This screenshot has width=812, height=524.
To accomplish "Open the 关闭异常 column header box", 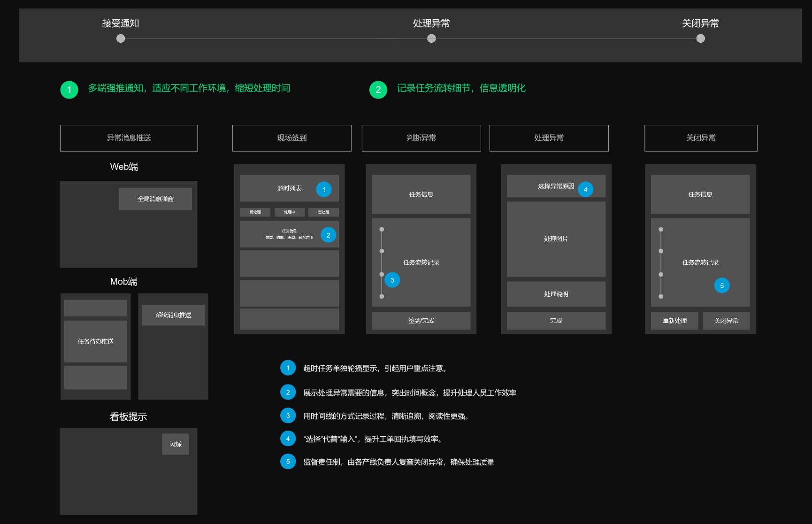I will (701, 138).
